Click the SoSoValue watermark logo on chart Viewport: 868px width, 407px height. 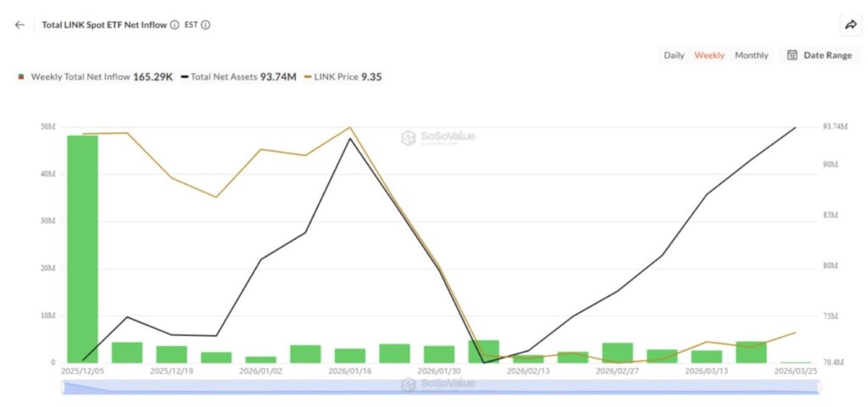(438, 137)
